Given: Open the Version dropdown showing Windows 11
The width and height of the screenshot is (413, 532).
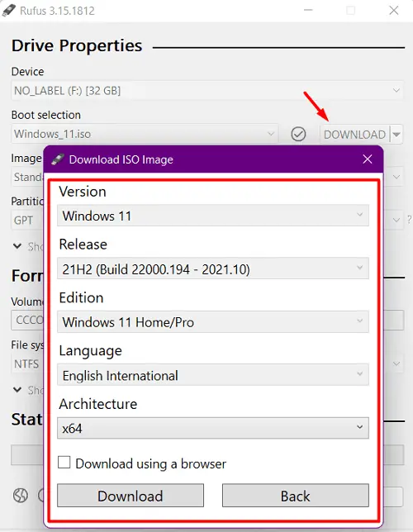Looking at the screenshot, I should click(x=213, y=216).
